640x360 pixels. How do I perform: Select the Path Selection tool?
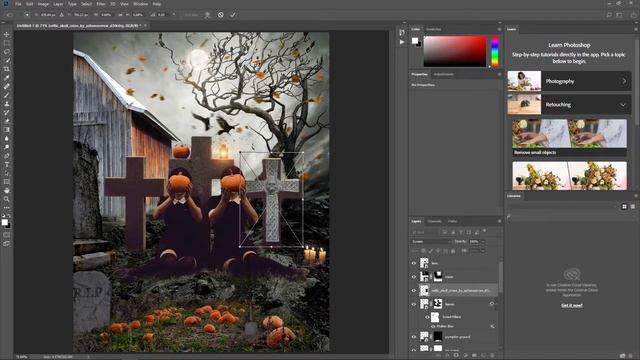click(x=7, y=173)
